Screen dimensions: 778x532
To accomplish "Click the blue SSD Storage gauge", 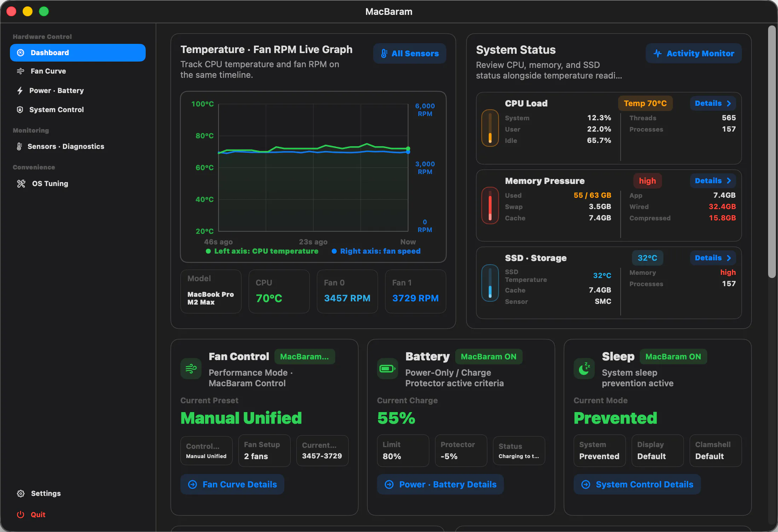I will pyautogui.click(x=490, y=283).
